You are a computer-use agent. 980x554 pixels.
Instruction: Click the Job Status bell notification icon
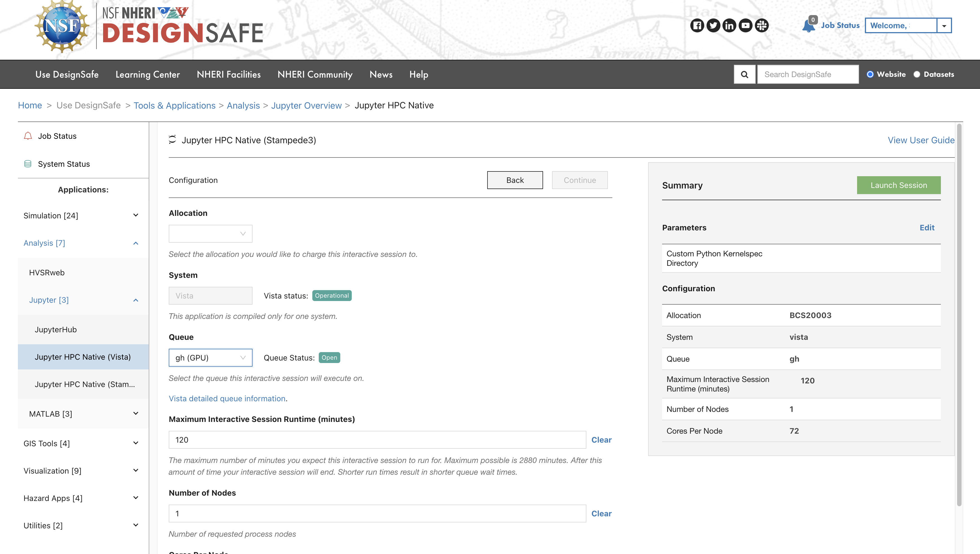click(809, 25)
